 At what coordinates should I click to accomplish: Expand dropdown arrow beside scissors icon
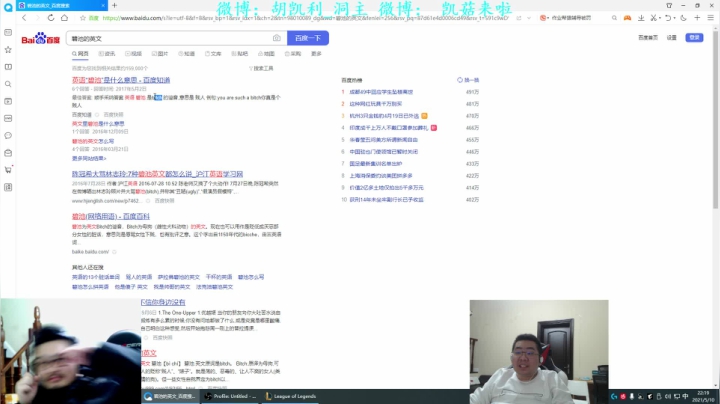[x=659, y=18]
